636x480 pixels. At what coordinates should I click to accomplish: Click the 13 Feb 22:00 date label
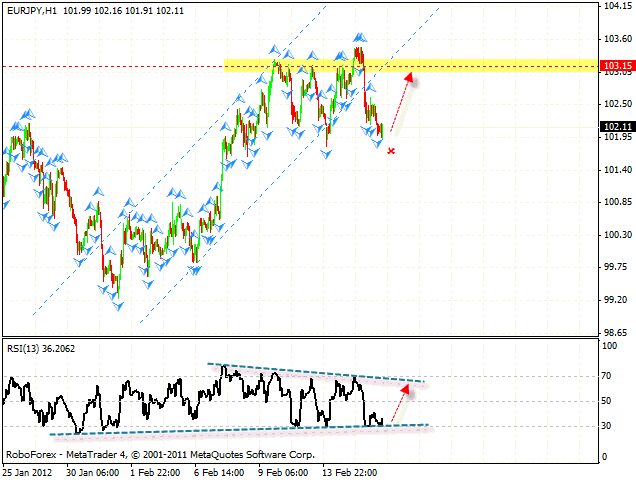350,473
